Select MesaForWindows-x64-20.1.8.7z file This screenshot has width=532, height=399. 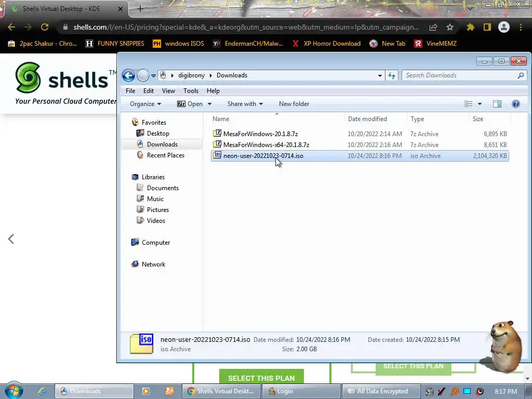click(x=266, y=145)
